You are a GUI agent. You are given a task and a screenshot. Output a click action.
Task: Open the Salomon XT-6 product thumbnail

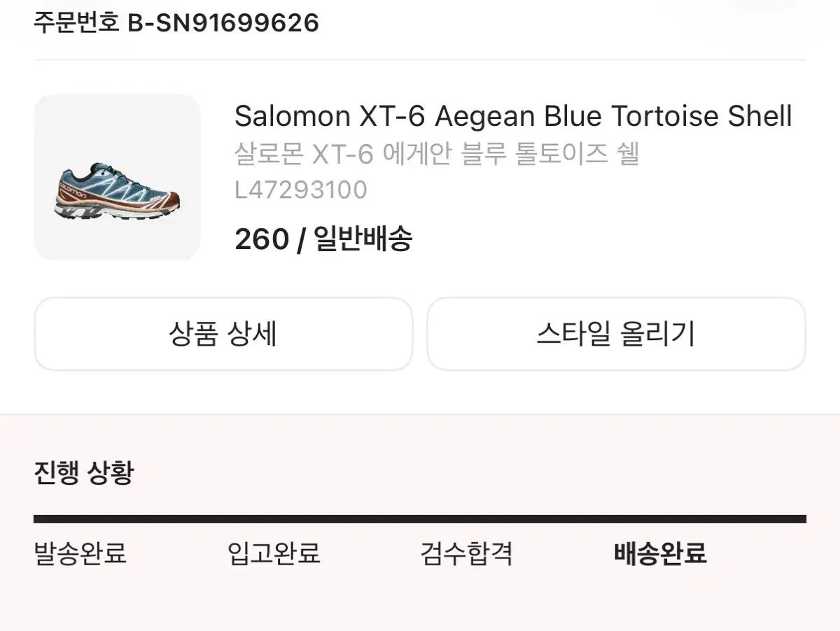(116, 176)
